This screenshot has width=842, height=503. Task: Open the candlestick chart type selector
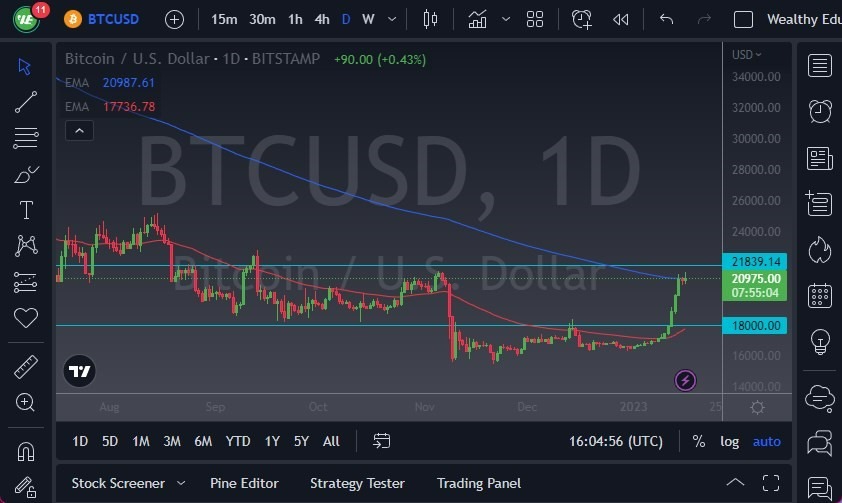click(x=430, y=19)
